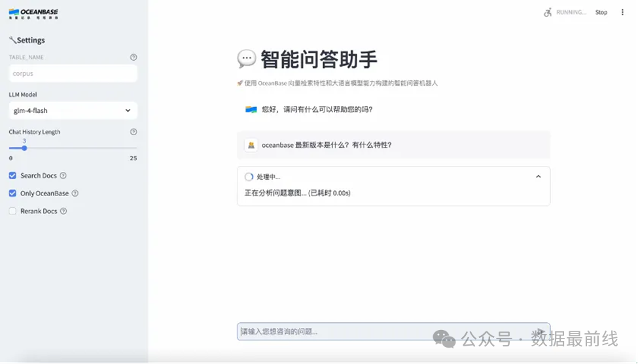Click the RUNNING... status text
Image resolution: width=638 pixels, height=364 pixels.
tap(571, 12)
